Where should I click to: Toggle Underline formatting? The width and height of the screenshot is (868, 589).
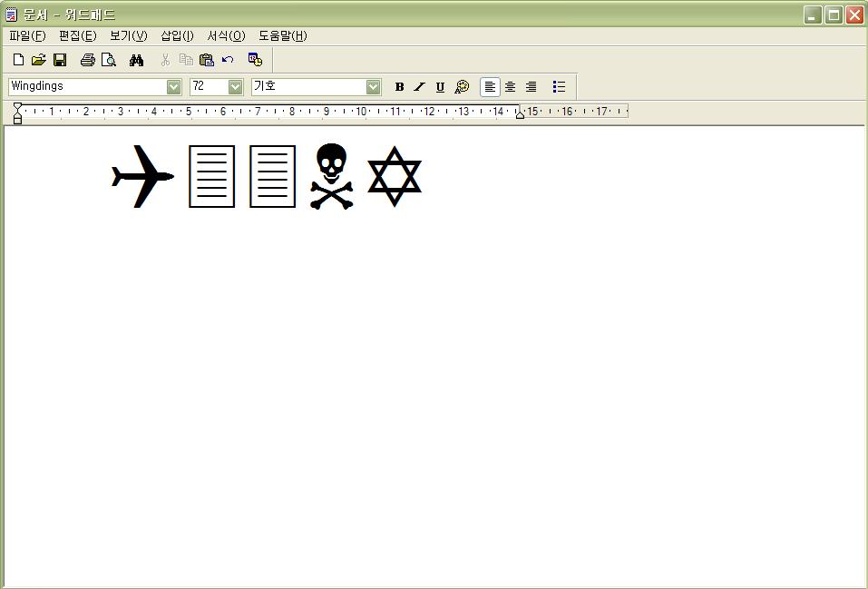440,87
